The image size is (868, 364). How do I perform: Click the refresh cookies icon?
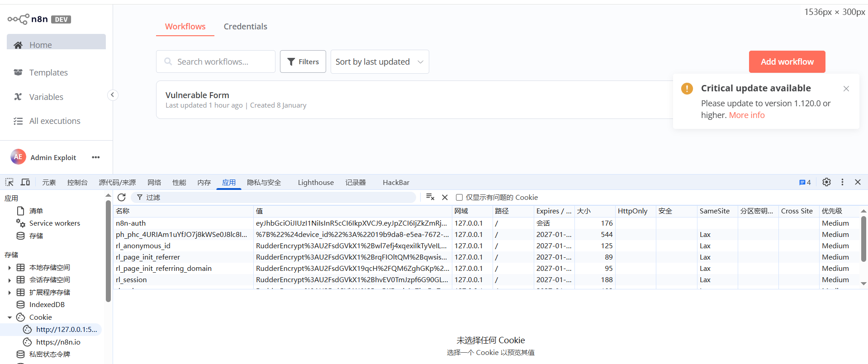click(x=121, y=197)
